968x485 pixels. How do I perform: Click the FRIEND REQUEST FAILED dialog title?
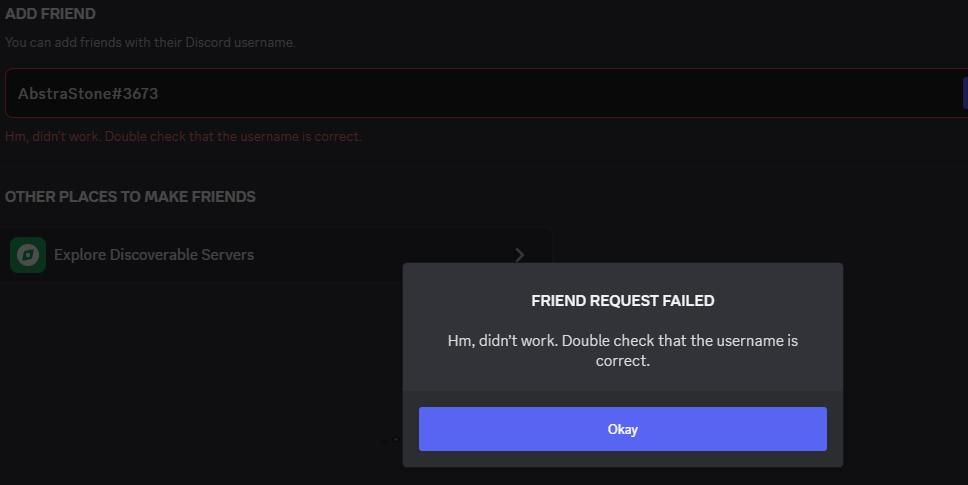click(622, 300)
